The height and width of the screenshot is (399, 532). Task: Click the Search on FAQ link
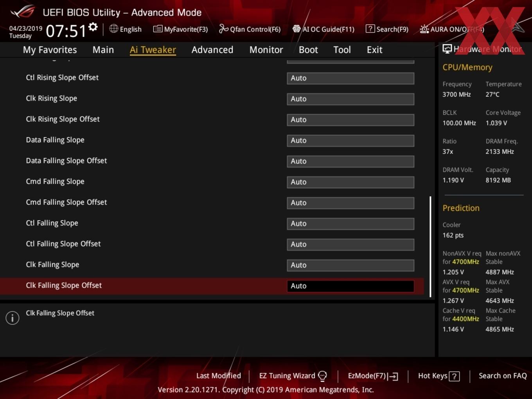503,376
